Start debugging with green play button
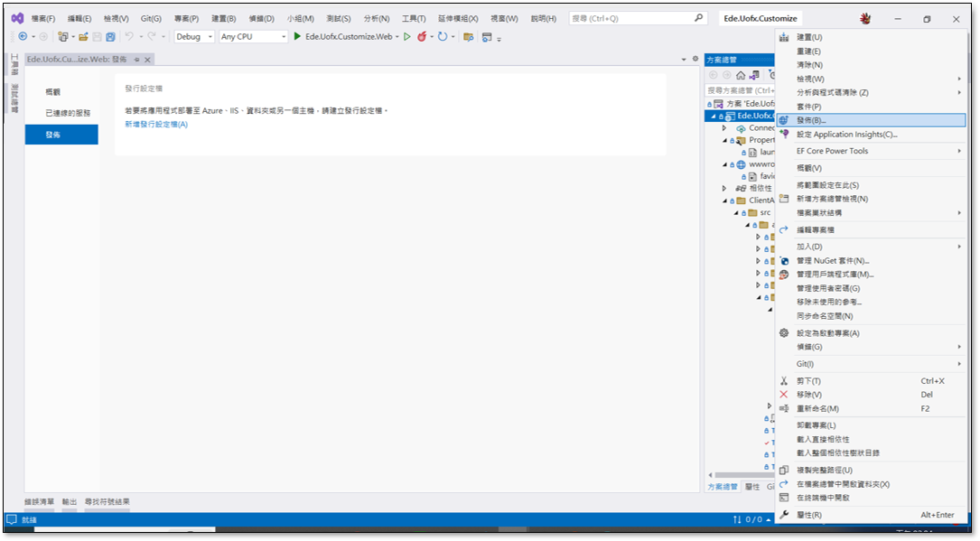This screenshot has width=980, height=541. coord(297,36)
